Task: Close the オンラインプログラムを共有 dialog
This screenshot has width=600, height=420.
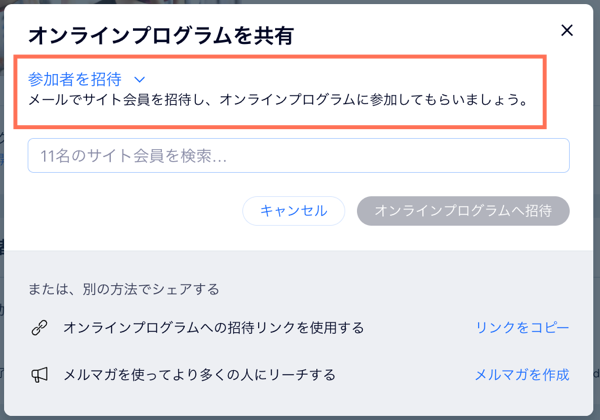Action: pos(567,30)
